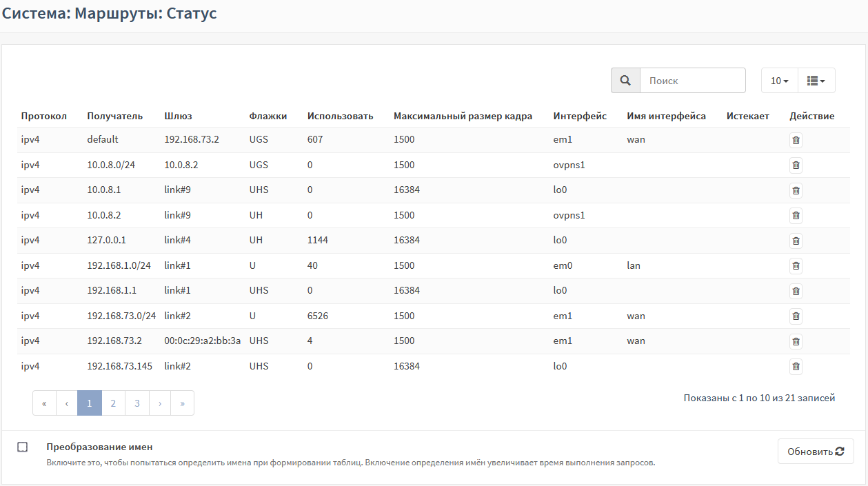This screenshot has height=486, width=868.
Task: Switch to page 2 of routes
Action: (113, 403)
